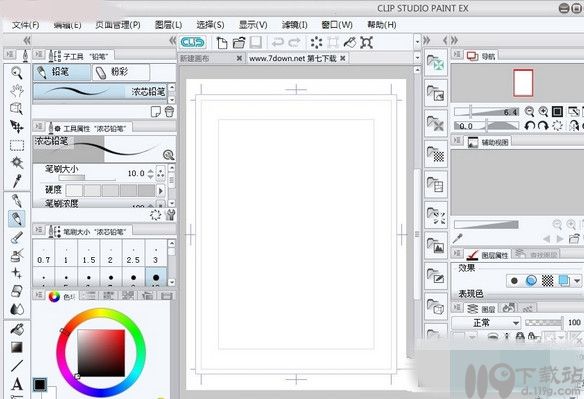Create a new file from toolbar
This screenshot has height=399, width=584.
[x=222, y=42]
